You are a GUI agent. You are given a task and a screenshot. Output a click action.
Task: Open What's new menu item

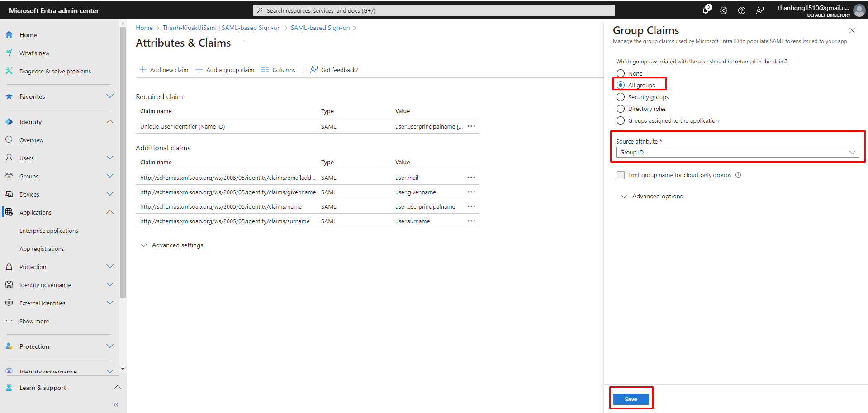pyautogui.click(x=34, y=53)
